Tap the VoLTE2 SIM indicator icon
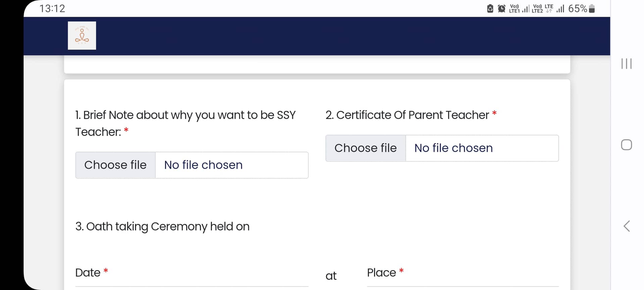 tap(537, 8)
